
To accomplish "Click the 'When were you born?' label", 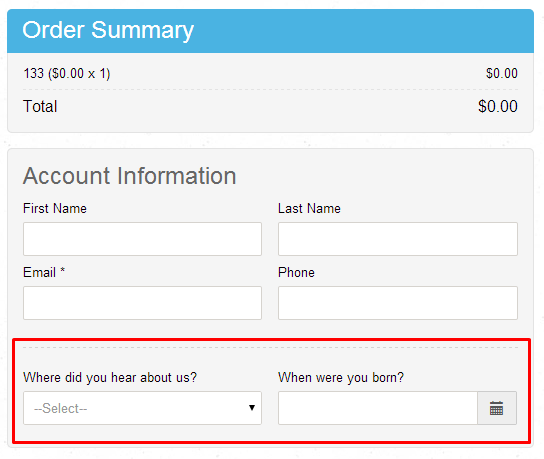I will pos(341,377).
